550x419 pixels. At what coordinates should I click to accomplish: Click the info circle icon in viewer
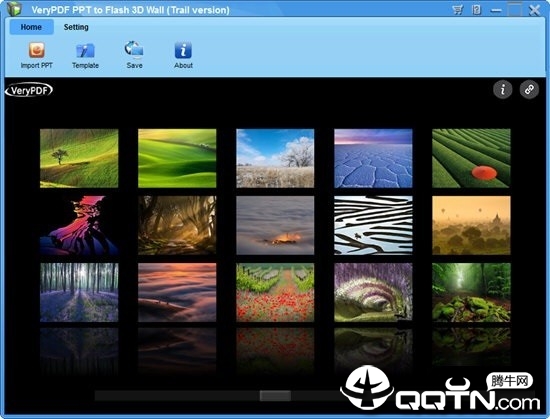point(503,89)
